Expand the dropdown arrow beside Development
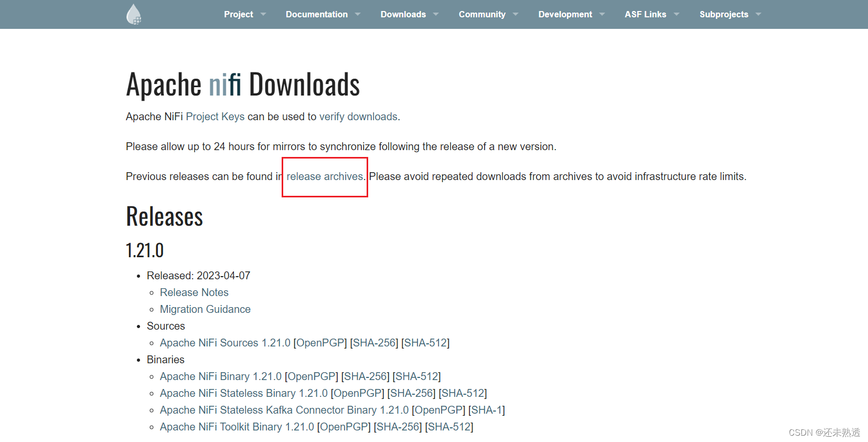Image resolution: width=868 pixels, height=442 pixels. [602, 14]
